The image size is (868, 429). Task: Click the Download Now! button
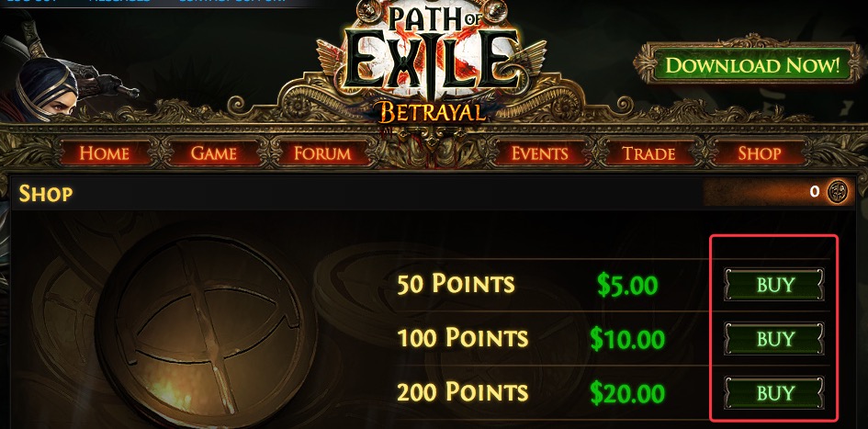pos(753,66)
